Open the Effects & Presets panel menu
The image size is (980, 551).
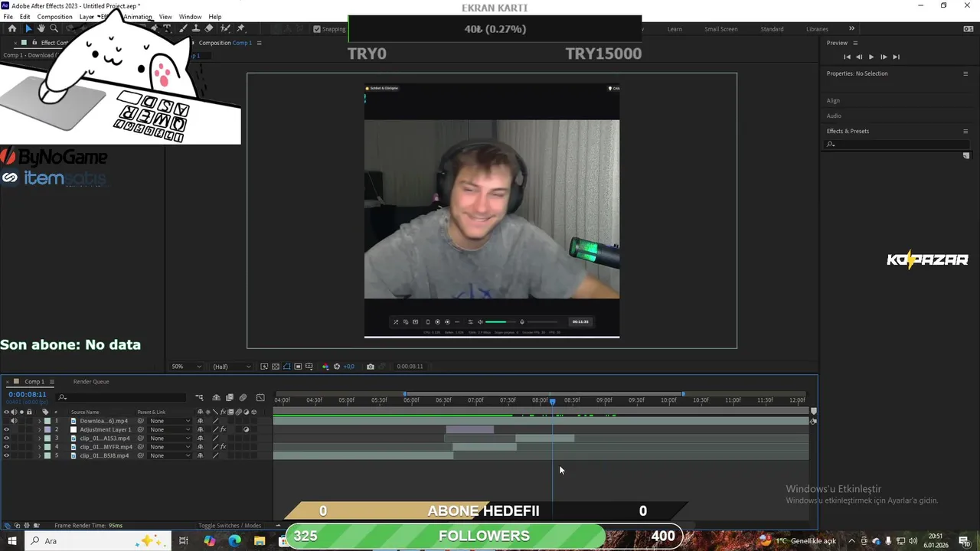tap(965, 131)
